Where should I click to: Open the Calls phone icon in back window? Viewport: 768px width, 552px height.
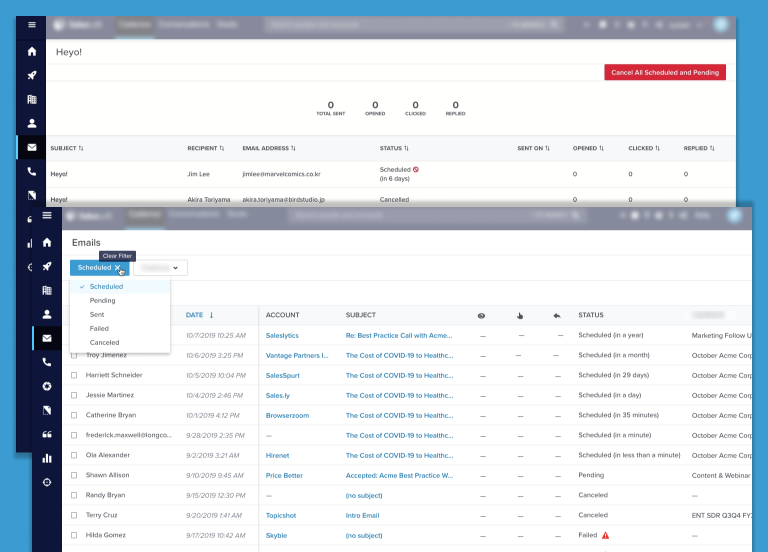coord(32,171)
